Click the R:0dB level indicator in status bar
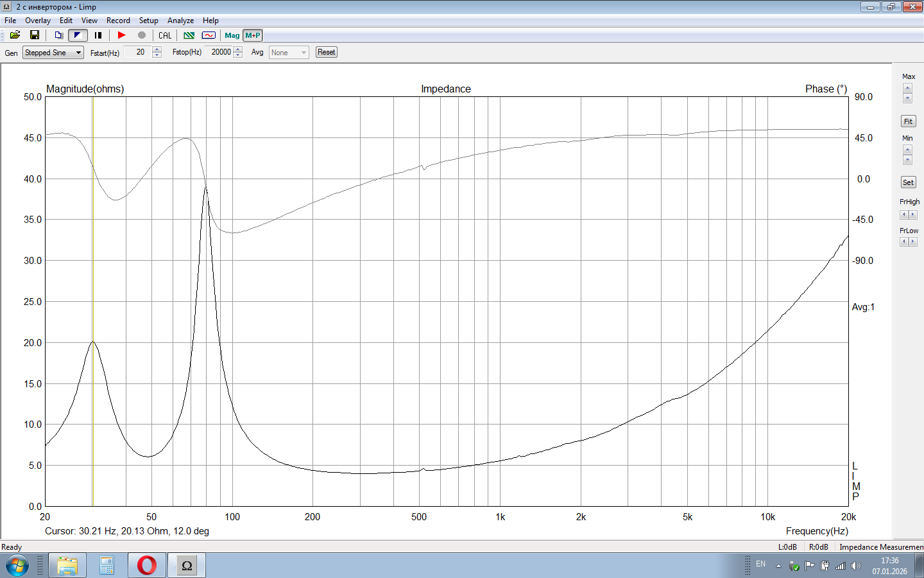The image size is (924, 578). pos(818,547)
